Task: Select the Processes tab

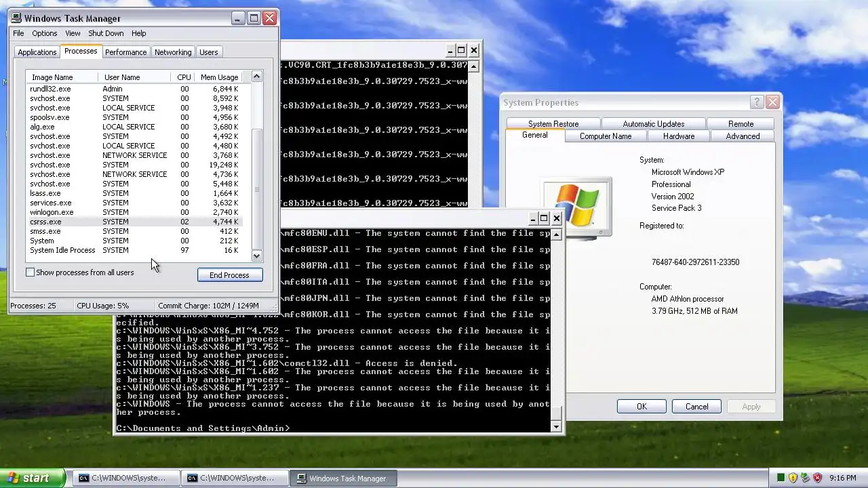Action: [x=81, y=52]
